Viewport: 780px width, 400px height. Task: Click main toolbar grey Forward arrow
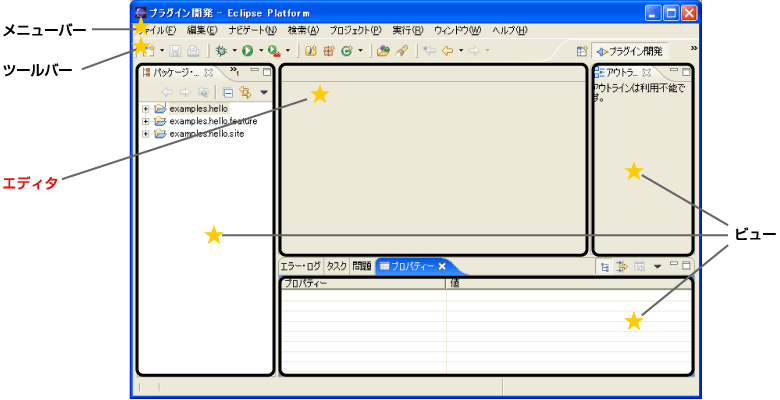(474, 51)
